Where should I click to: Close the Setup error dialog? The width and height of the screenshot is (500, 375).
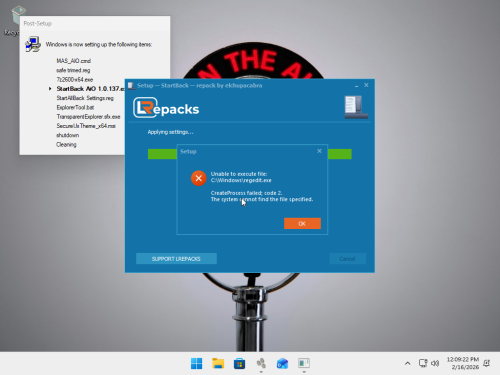pyautogui.click(x=319, y=151)
